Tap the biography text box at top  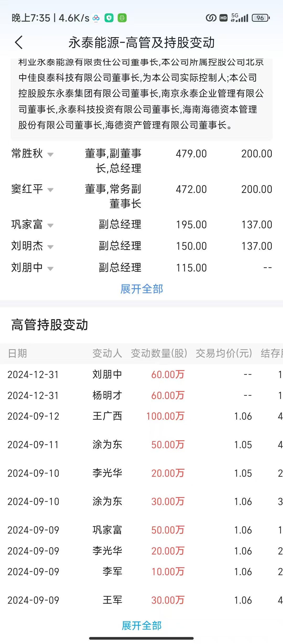(x=141, y=99)
